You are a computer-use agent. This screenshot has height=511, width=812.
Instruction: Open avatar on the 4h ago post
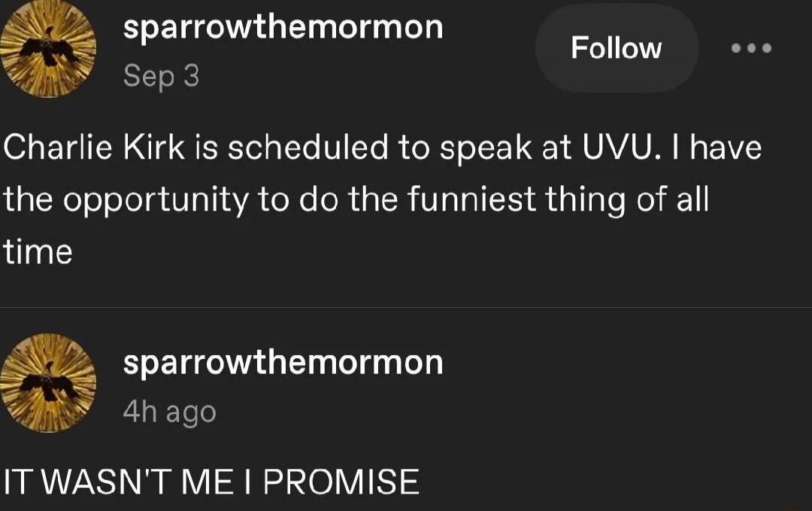[48, 383]
